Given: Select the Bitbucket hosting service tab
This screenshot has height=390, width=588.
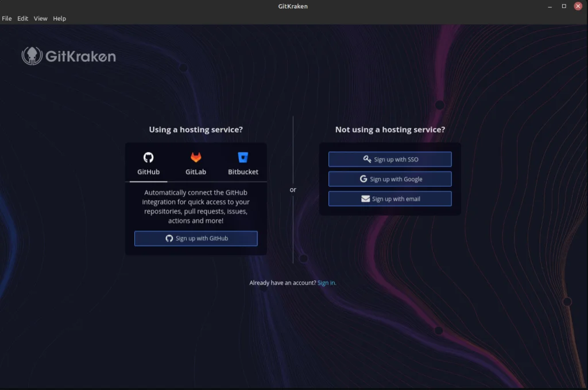Looking at the screenshot, I should [x=243, y=163].
